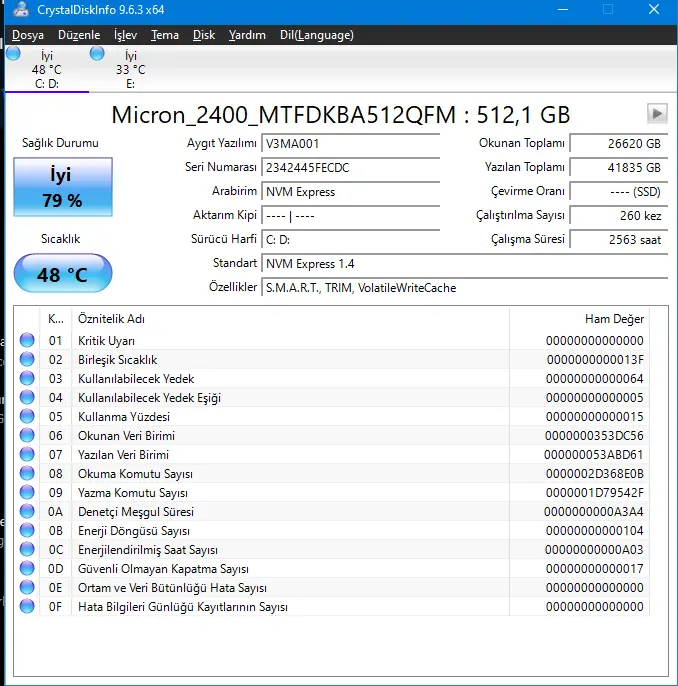Click the Çalışma Süresi value 2563 saat

(619, 240)
